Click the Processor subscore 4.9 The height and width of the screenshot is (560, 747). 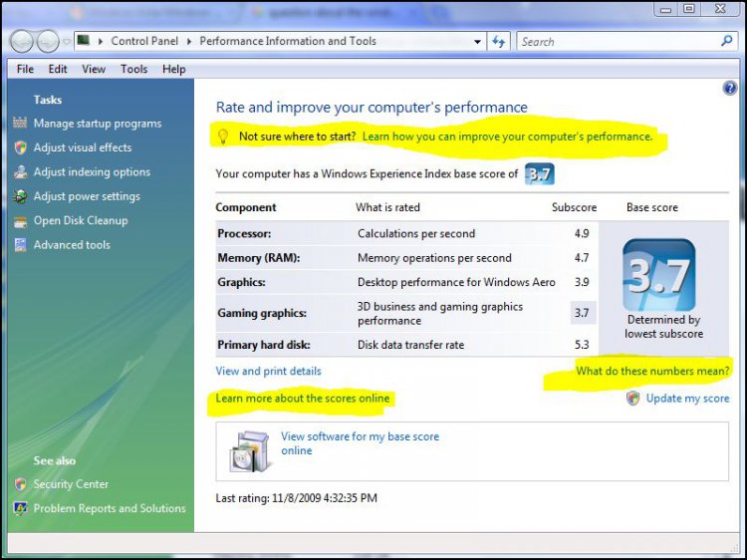(x=582, y=233)
